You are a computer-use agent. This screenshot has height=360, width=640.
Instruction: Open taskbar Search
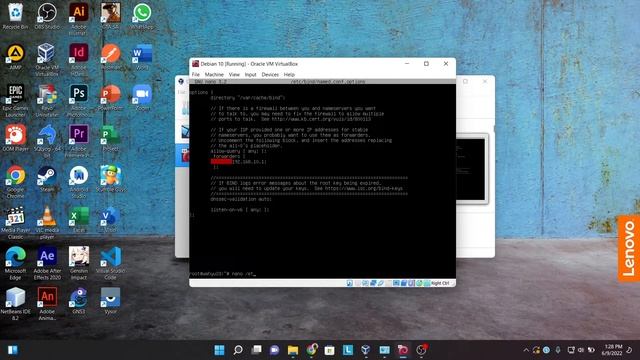click(238, 350)
